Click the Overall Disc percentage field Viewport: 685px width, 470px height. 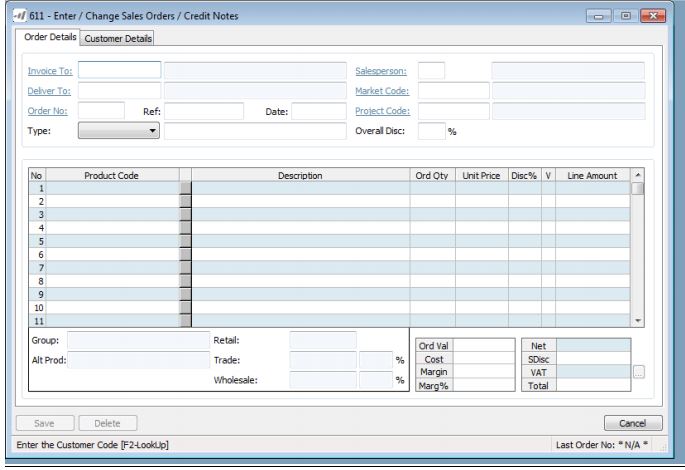click(x=430, y=130)
